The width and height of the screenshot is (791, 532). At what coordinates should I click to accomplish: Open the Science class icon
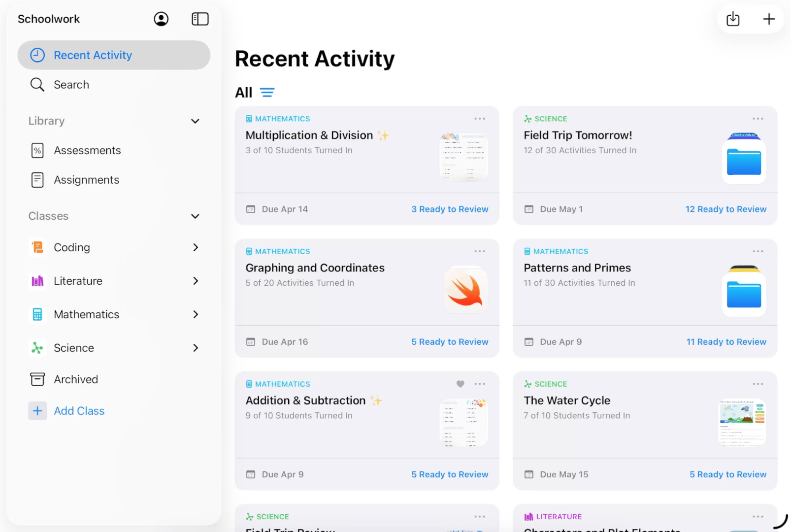click(37, 348)
